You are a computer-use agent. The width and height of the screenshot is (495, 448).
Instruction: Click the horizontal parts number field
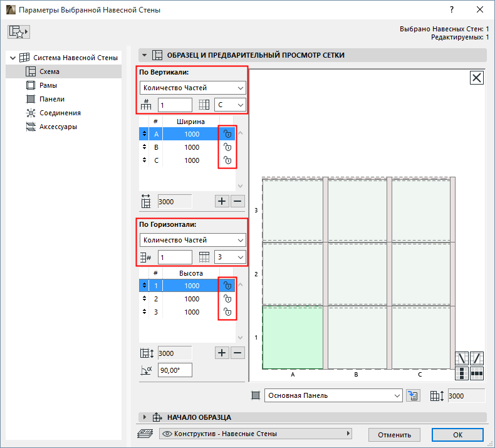175,258
